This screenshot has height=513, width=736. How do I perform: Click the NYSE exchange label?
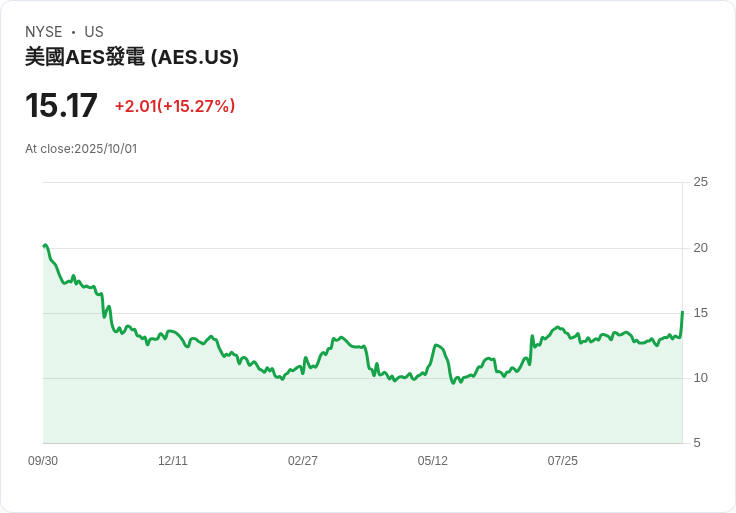click(44, 32)
